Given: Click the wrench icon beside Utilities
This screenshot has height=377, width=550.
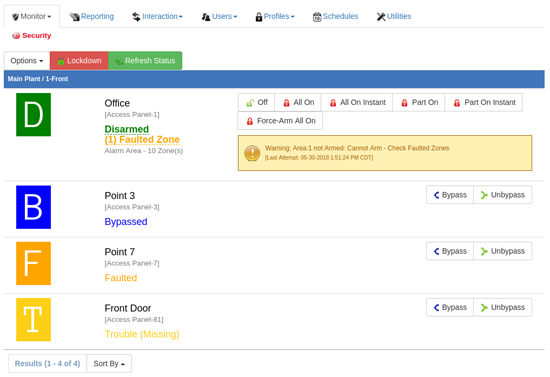Looking at the screenshot, I should [x=381, y=17].
